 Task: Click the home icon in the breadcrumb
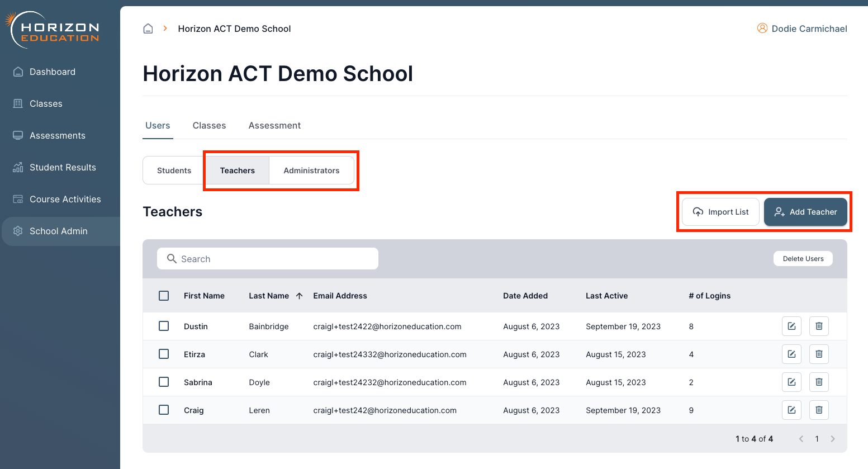(x=148, y=29)
